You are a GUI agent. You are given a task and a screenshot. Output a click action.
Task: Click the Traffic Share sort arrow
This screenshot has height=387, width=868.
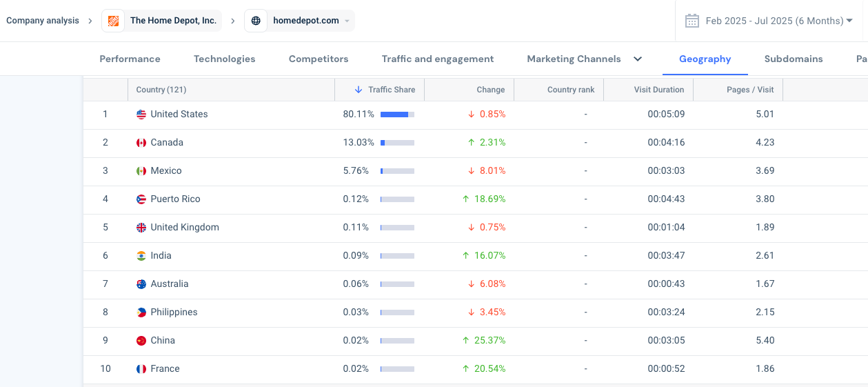(x=359, y=90)
